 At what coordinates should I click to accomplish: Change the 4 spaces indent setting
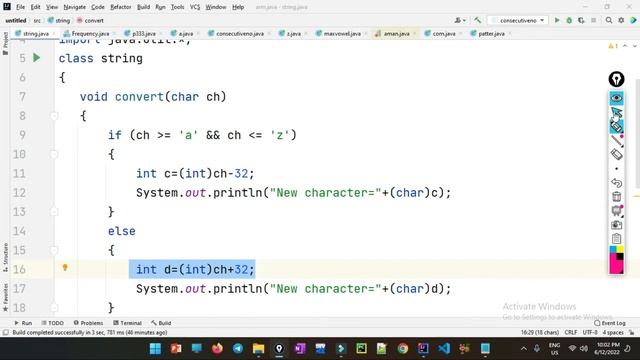(613, 332)
